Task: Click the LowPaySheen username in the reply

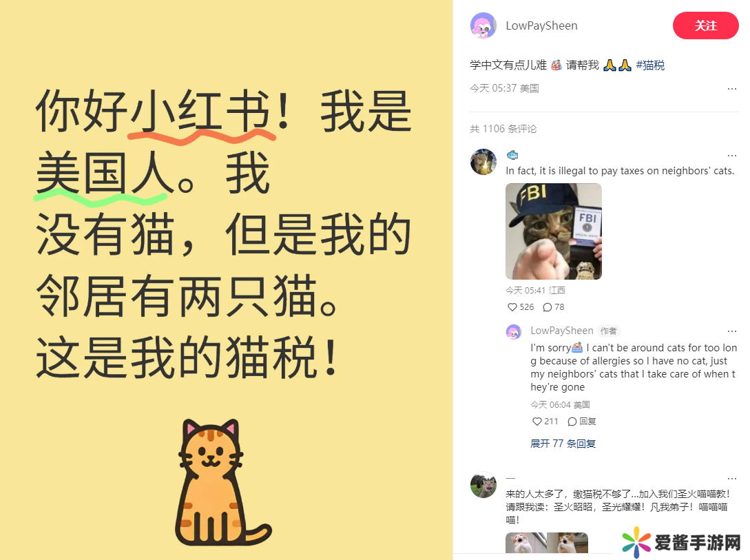Action: [x=561, y=331]
